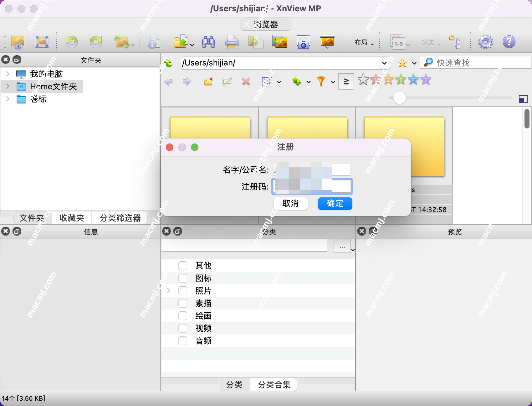532x406 pixels.
Task: Expand 我的电脑 tree node
Action: point(8,74)
